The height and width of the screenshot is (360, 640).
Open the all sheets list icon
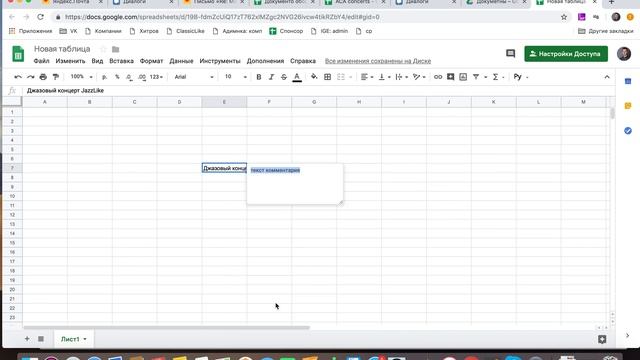tap(41, 339)
